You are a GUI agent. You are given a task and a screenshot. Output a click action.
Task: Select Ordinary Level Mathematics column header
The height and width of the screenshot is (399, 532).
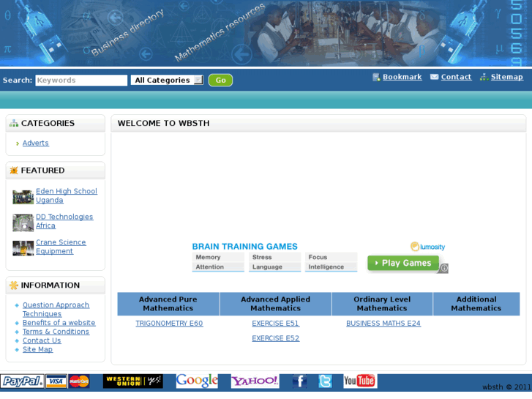382,304
